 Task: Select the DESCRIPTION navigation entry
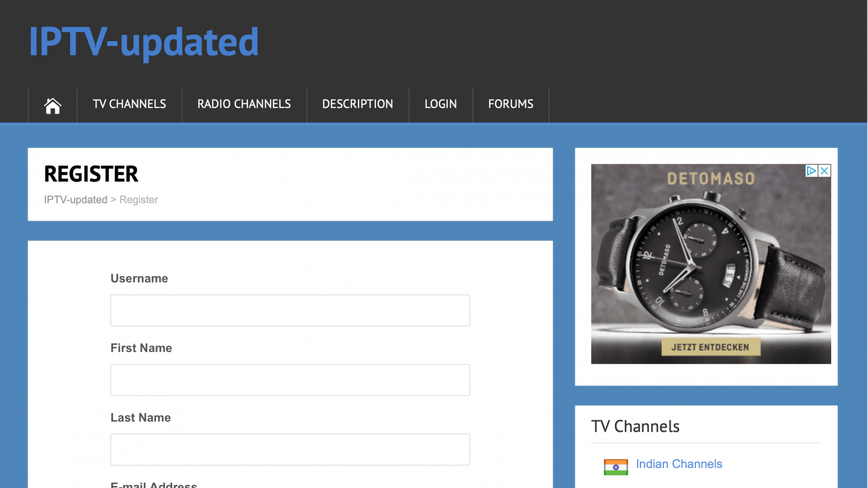tap(358, 104)
